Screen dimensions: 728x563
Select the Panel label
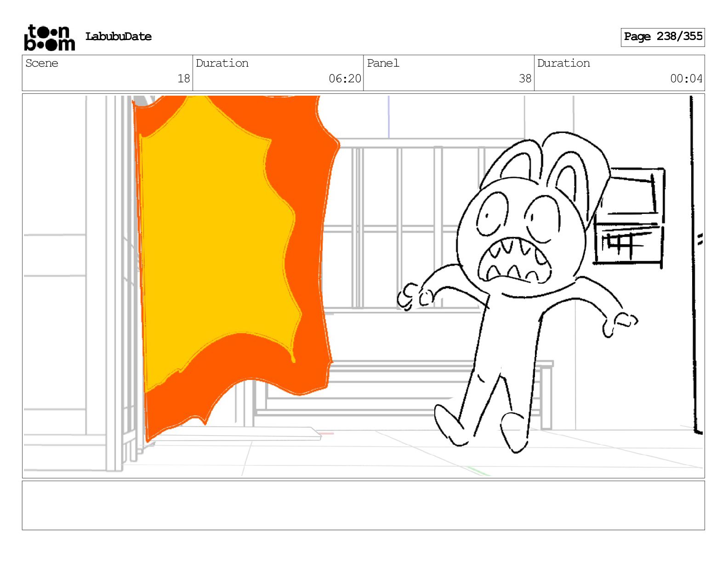383,63
